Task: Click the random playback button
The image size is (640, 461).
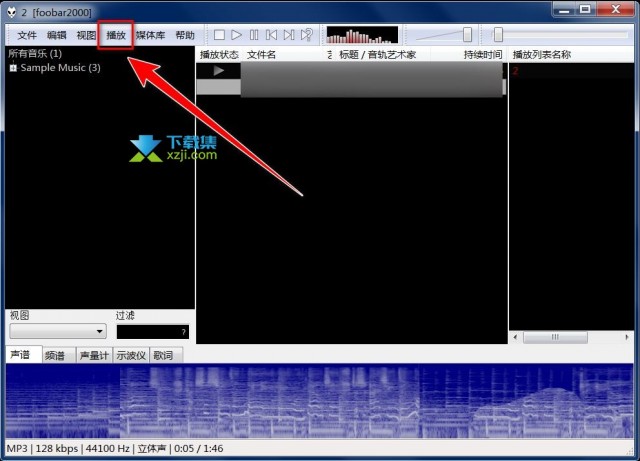Action: point(307,35)
